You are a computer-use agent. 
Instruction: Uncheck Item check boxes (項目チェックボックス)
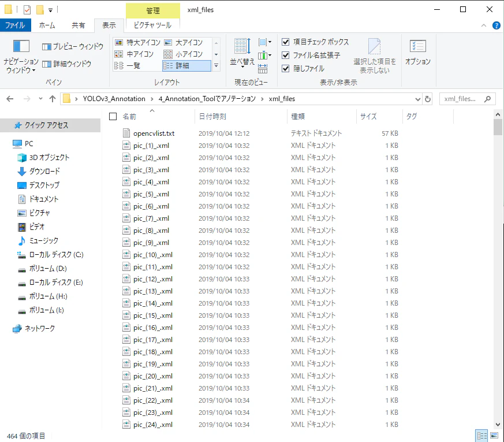coord(285,42)
